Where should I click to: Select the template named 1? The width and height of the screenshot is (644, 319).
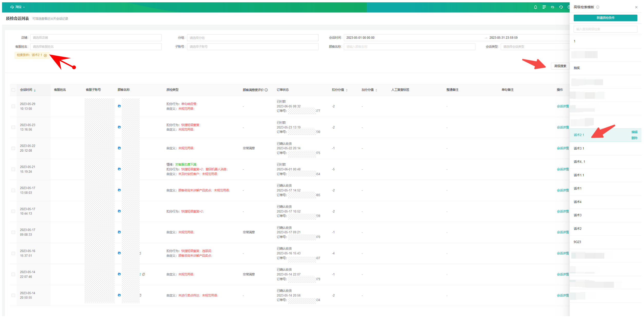605,41
